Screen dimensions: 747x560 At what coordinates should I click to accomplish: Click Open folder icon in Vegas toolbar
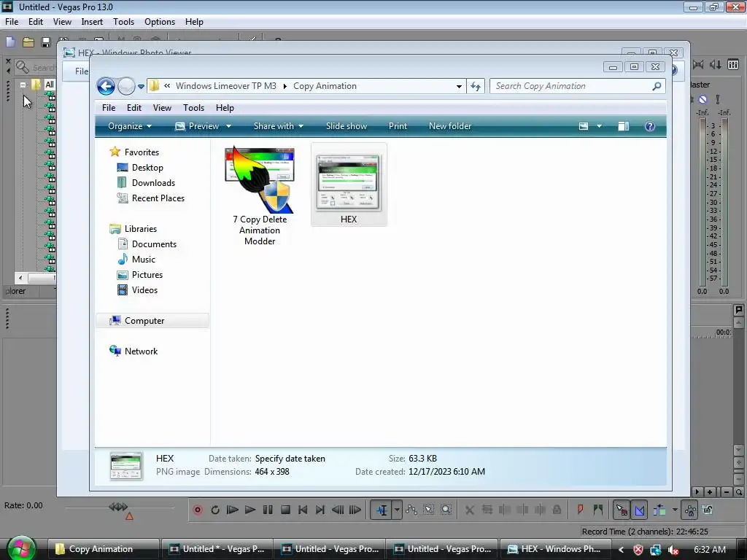28,42
